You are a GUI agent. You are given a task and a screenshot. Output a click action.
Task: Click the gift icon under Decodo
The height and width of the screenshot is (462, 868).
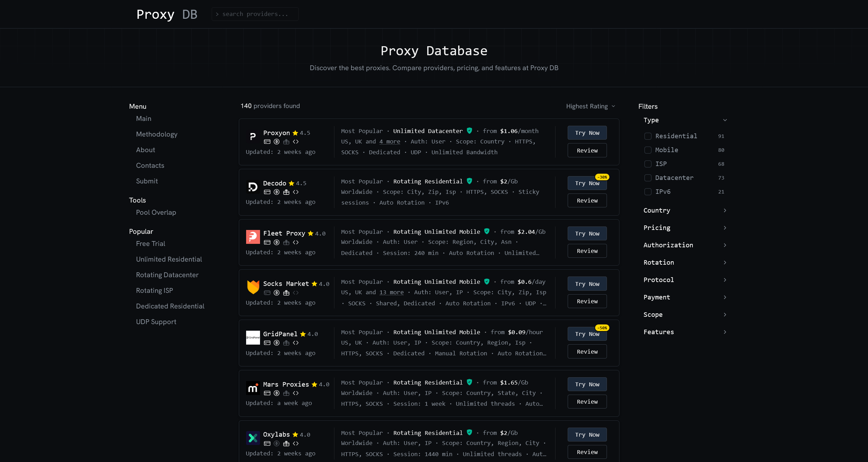point(286,192)
